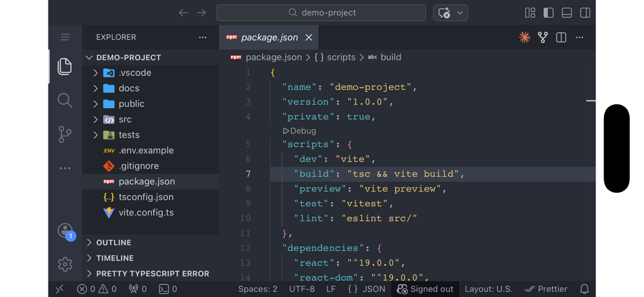Click Copilot Signed out status item

point(425,289)
